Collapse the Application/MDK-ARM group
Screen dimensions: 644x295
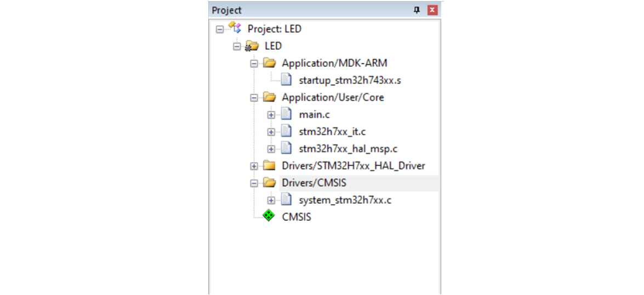254,63
